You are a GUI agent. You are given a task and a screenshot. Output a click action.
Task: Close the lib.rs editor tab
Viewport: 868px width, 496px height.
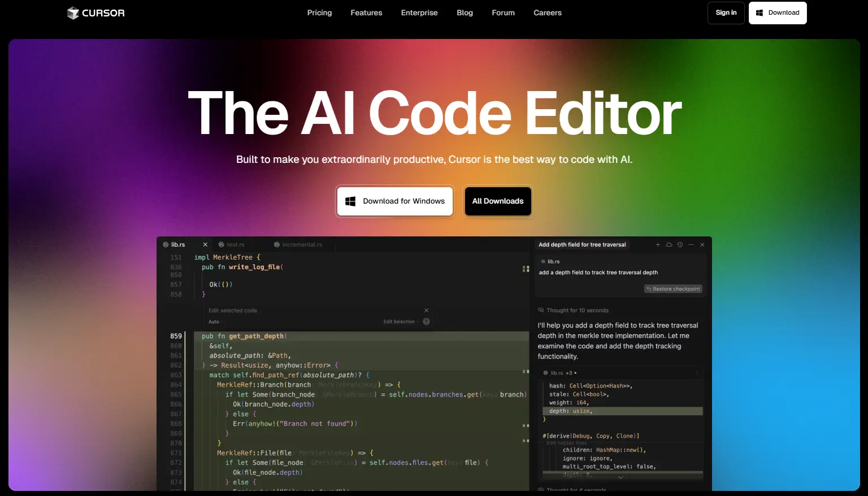coord(205,244)
